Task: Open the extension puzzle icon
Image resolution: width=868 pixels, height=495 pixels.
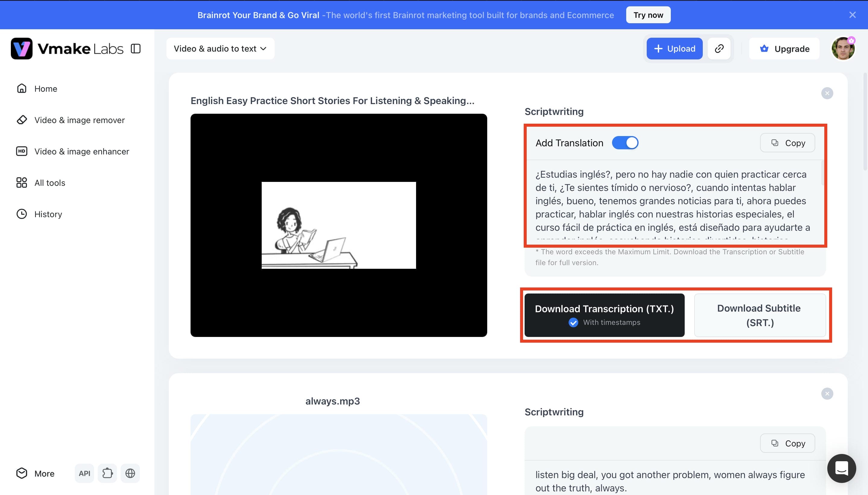Action: click(107, 473)
